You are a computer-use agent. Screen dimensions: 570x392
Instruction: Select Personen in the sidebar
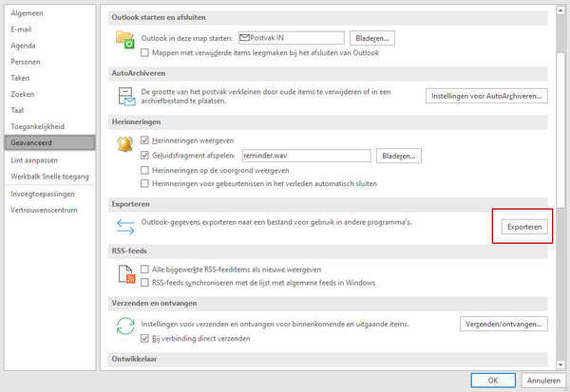point(49,62)
